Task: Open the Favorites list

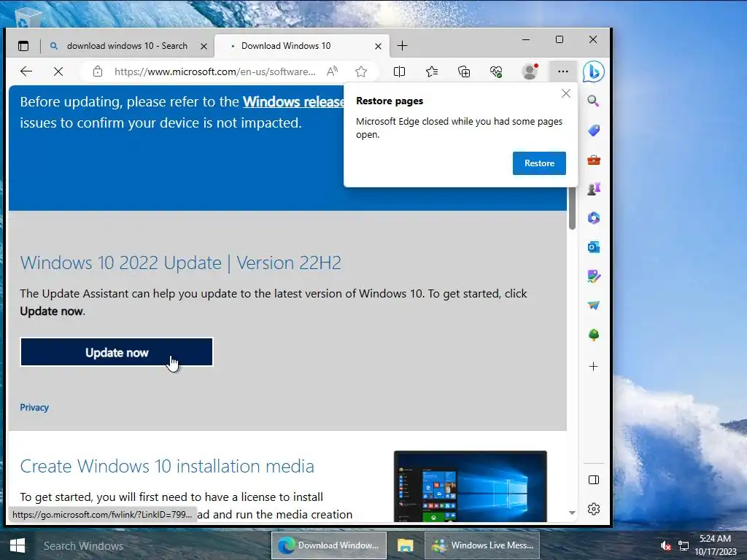Action: (432, 71)
